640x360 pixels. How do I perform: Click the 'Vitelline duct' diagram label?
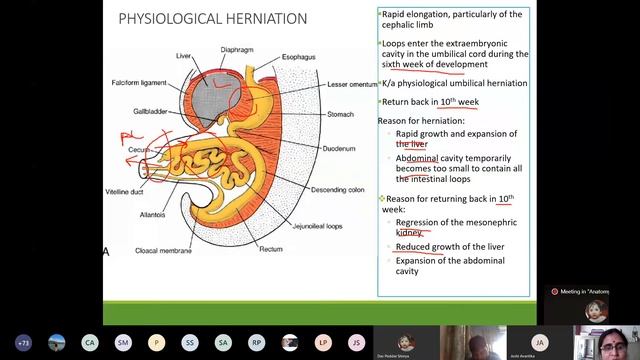(x=124, y=192)
